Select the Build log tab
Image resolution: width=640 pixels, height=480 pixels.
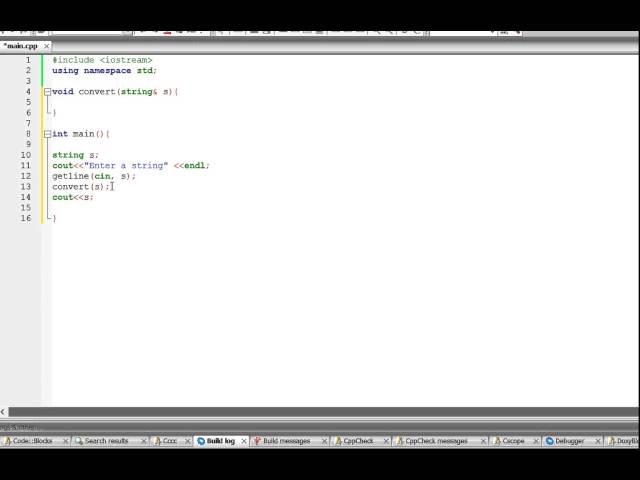click(x=220, y=441)
